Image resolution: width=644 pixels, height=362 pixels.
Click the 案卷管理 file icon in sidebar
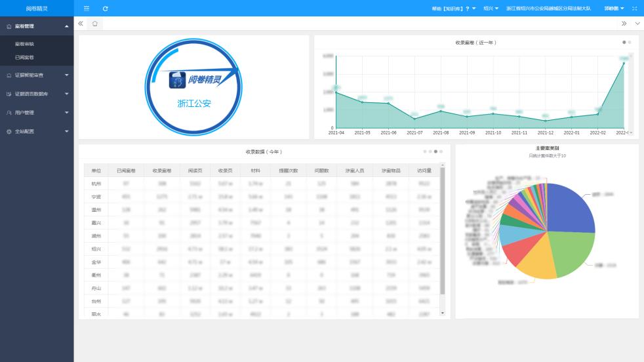point(9,26)
